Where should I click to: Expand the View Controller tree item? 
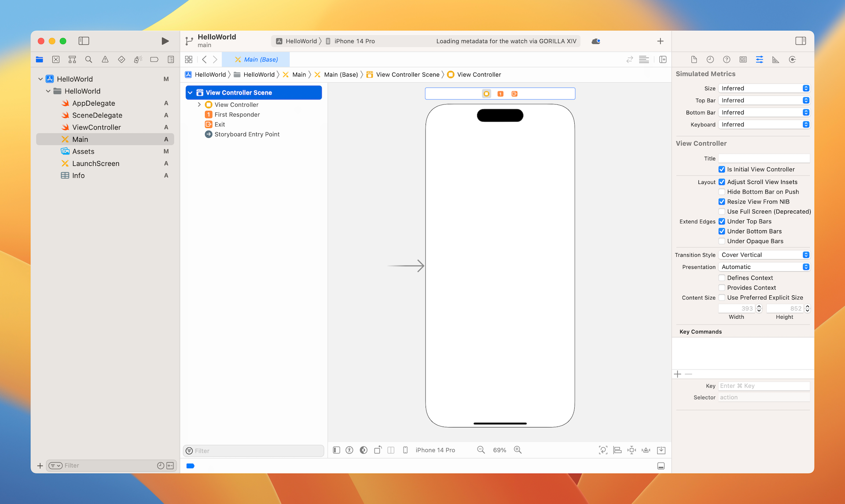click(199, 104)
